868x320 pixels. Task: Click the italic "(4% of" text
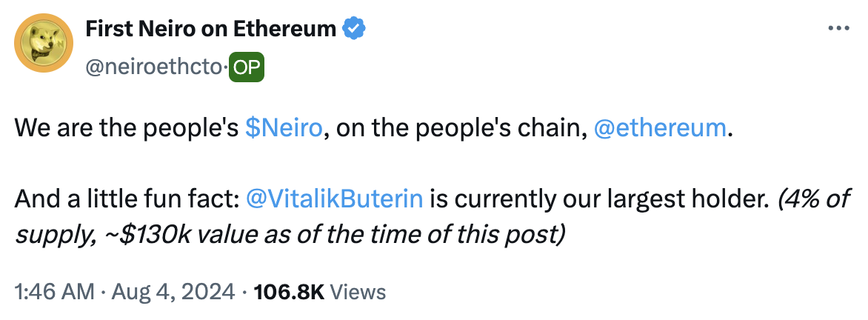(x=810, y=199)
